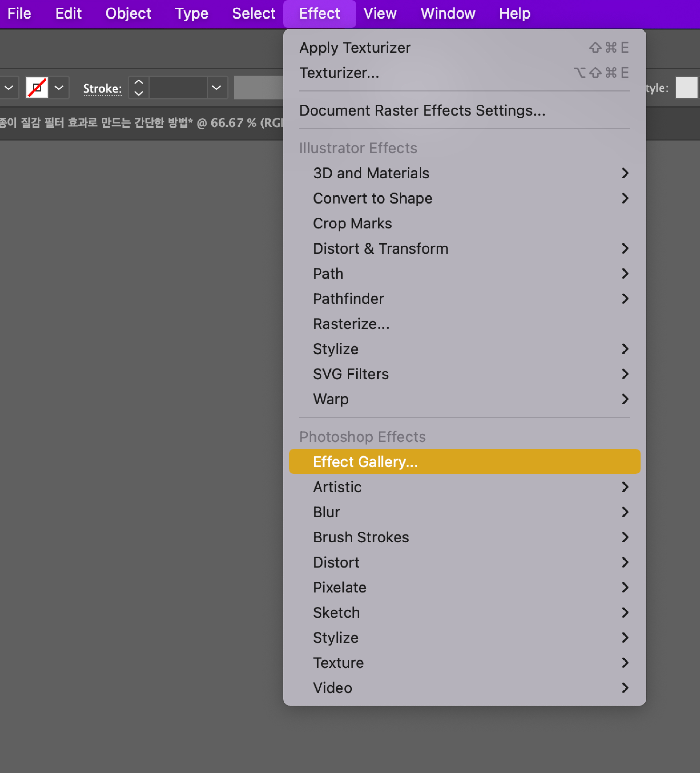Expand the Path submenu

(x=464, y=274)
